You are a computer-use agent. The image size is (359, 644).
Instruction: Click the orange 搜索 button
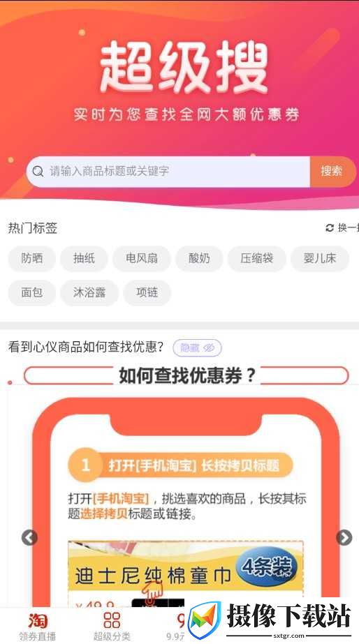click(332, 171)
